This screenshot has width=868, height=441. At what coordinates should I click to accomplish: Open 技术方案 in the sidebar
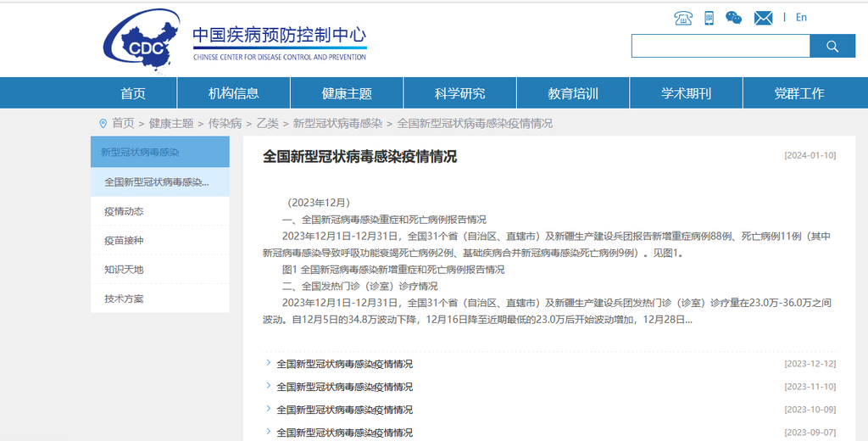pos(124,299)
